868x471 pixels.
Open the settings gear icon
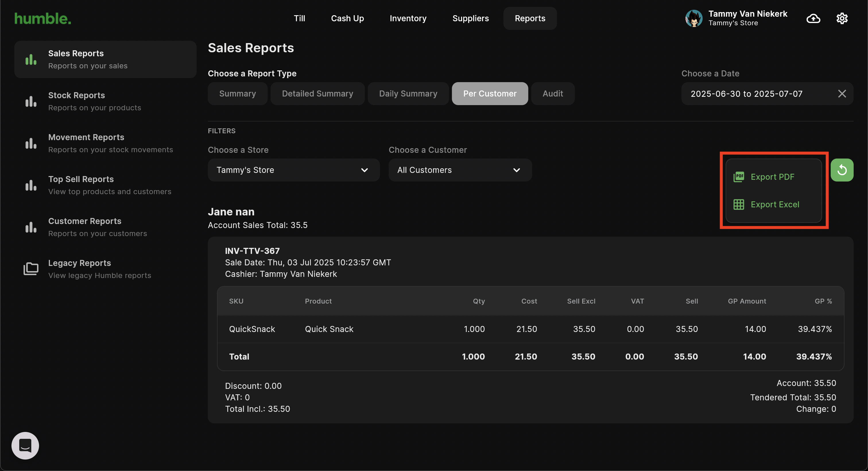[842, 18]
